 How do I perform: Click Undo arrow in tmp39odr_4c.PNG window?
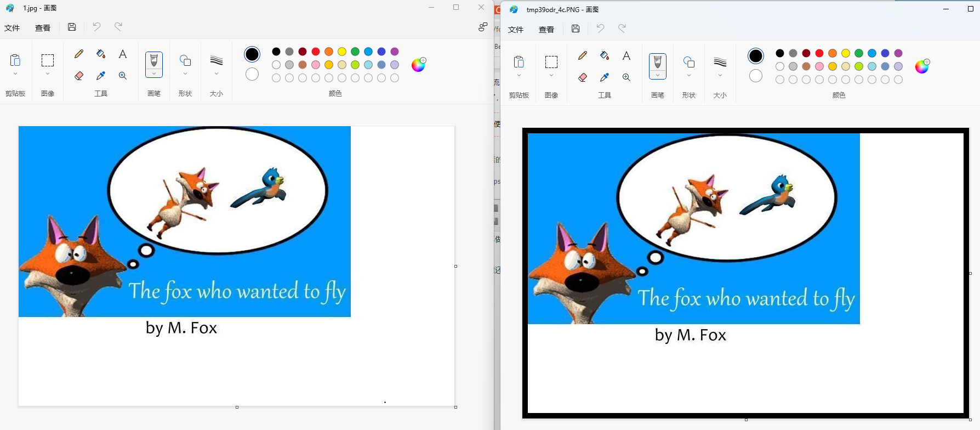(600, 28)
